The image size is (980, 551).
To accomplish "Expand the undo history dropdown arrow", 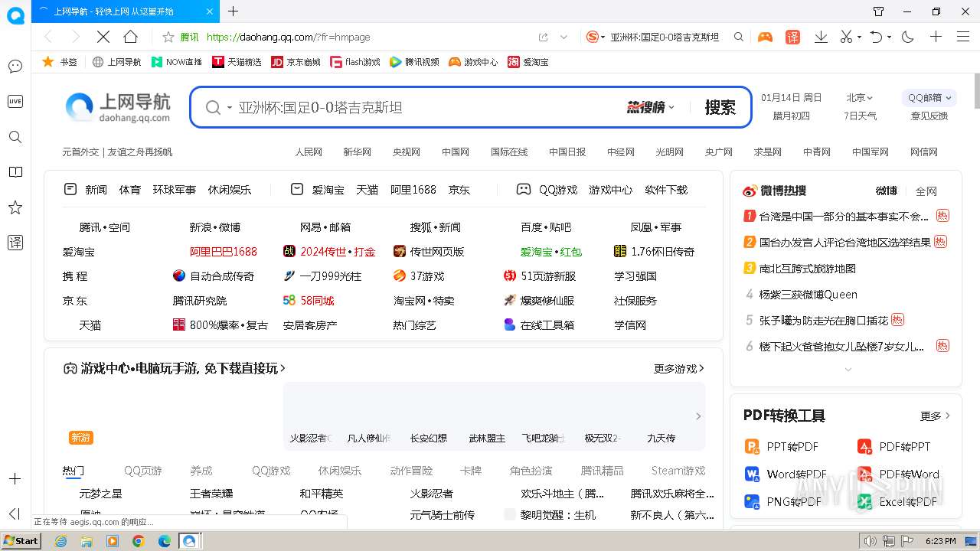I will pyautogui.click(x=889, y=37).
